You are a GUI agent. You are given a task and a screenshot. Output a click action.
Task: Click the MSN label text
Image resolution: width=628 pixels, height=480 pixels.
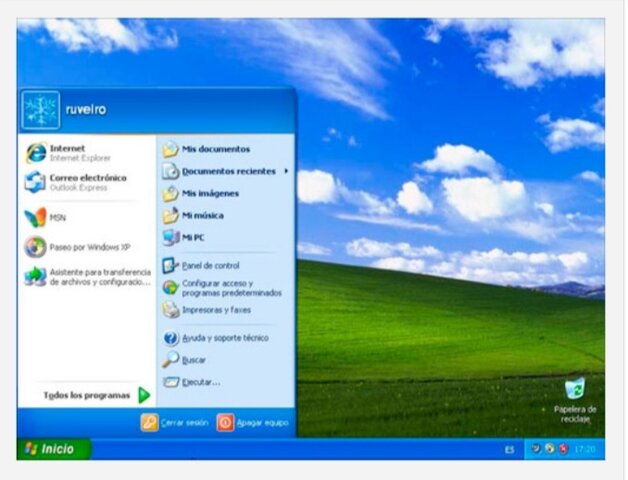tap(58, 218)
